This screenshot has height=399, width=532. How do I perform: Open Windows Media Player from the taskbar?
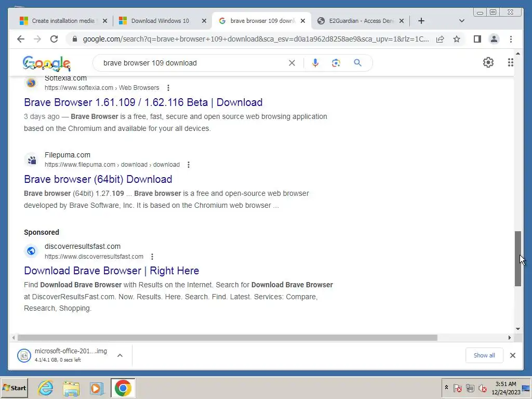coord(97,388)
